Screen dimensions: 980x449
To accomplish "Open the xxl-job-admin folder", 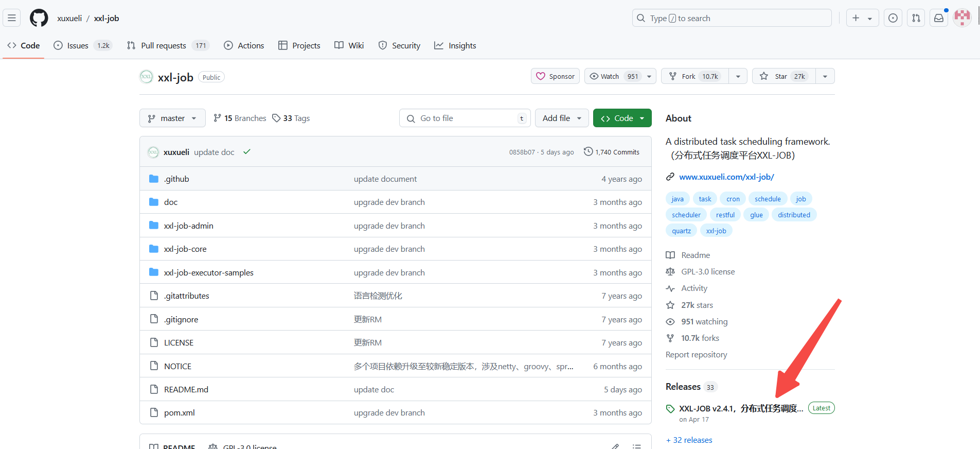I will [189, 226].
